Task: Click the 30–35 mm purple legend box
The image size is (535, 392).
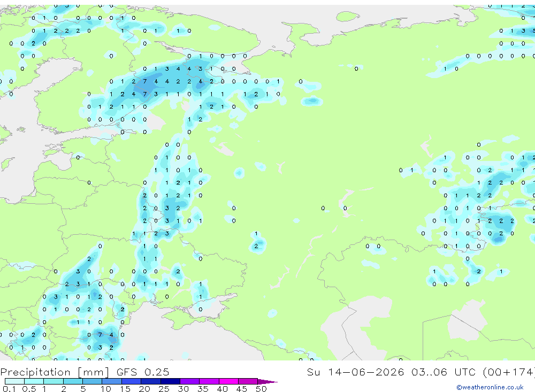Action: [190, 381]
